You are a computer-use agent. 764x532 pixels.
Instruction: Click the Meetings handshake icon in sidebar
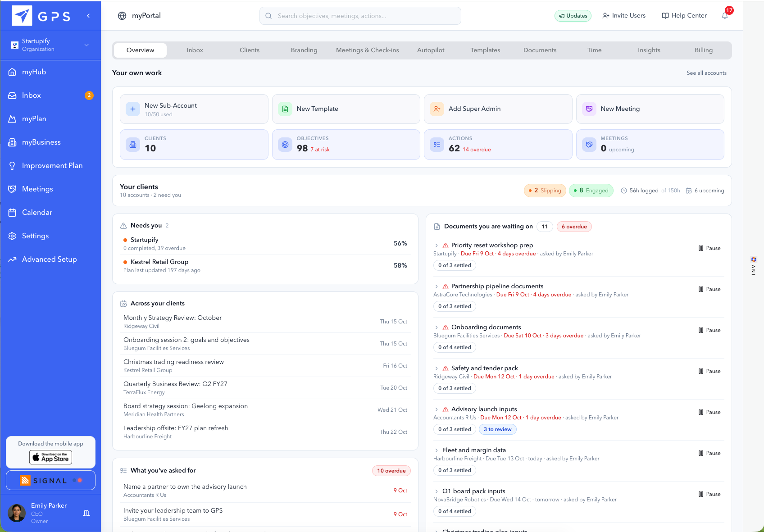12,189
